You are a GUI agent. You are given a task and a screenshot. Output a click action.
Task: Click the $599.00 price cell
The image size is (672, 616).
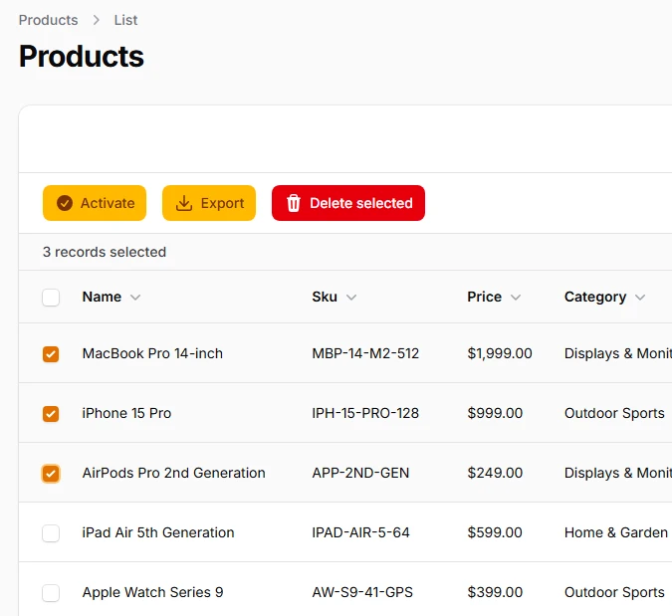(x=495, y=532)
